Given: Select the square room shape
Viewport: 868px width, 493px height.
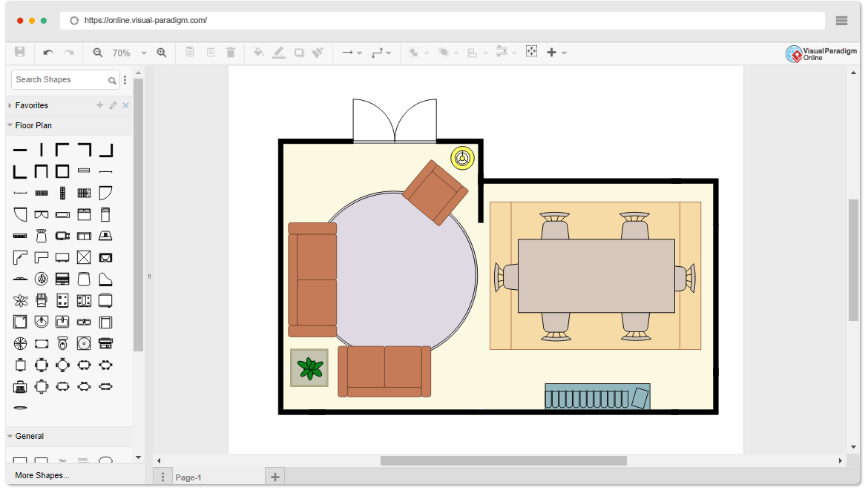Looking at the screenshot, I should tap(62, 171).
